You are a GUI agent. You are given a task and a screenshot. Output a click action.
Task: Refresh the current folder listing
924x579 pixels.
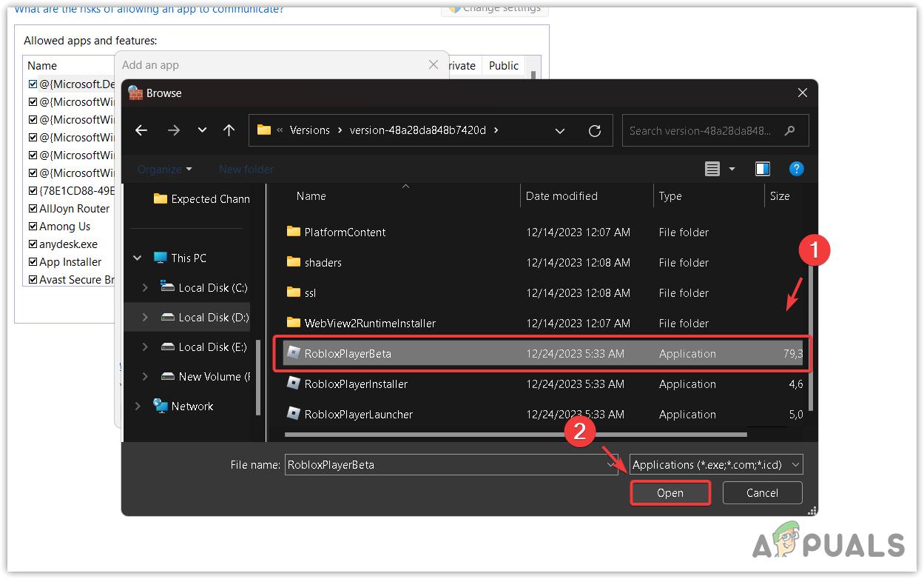click(x=595, y=131)
